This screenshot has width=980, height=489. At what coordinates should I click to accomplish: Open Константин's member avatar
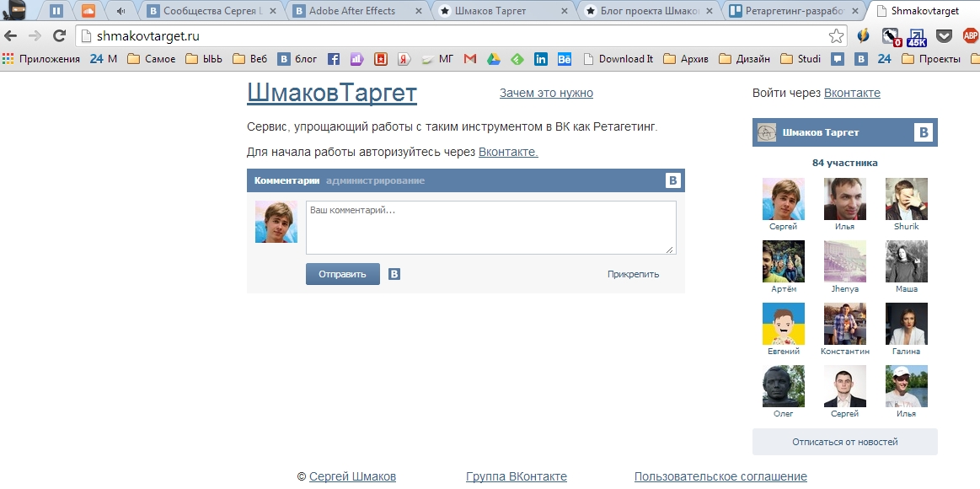[x=845, y=324]
